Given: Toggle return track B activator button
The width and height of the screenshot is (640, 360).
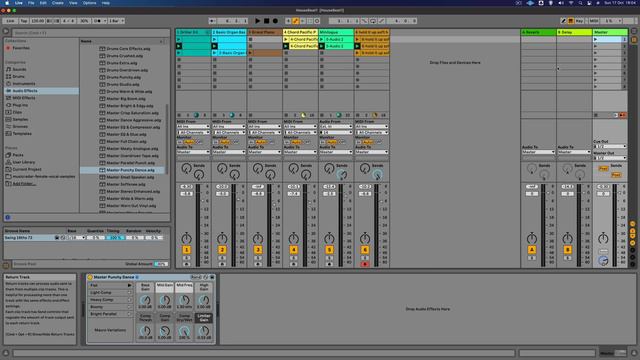Looking at the screenshot, I should pos(568,249).
